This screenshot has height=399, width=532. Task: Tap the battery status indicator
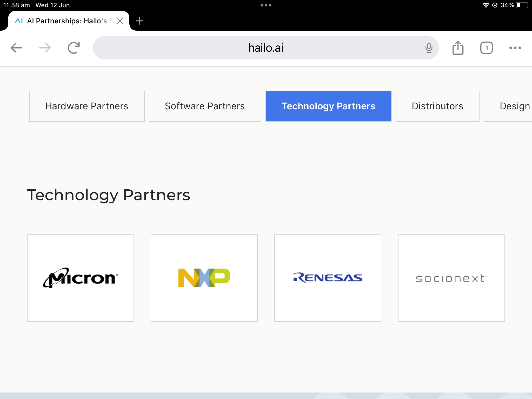(522, 5)
